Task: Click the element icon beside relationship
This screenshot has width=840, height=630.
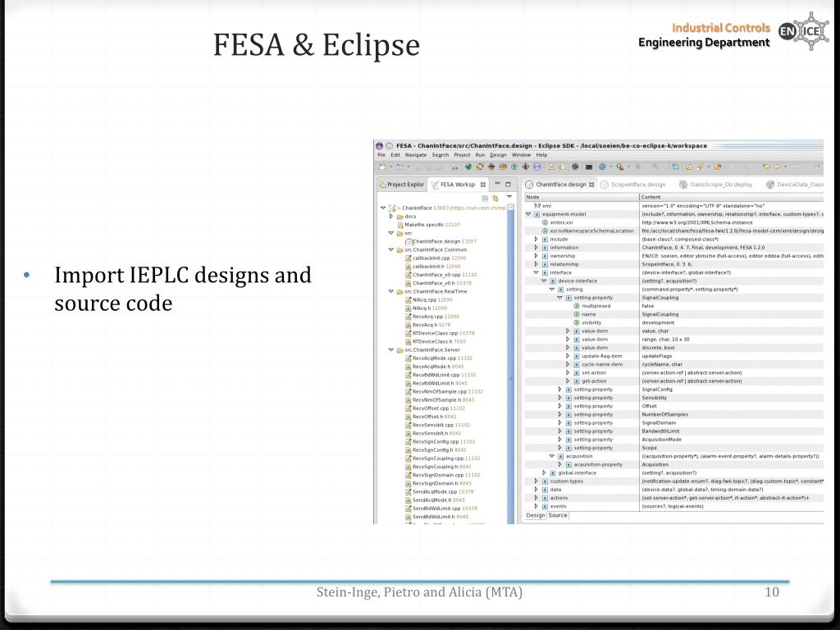Action: [x=545, y=264]
